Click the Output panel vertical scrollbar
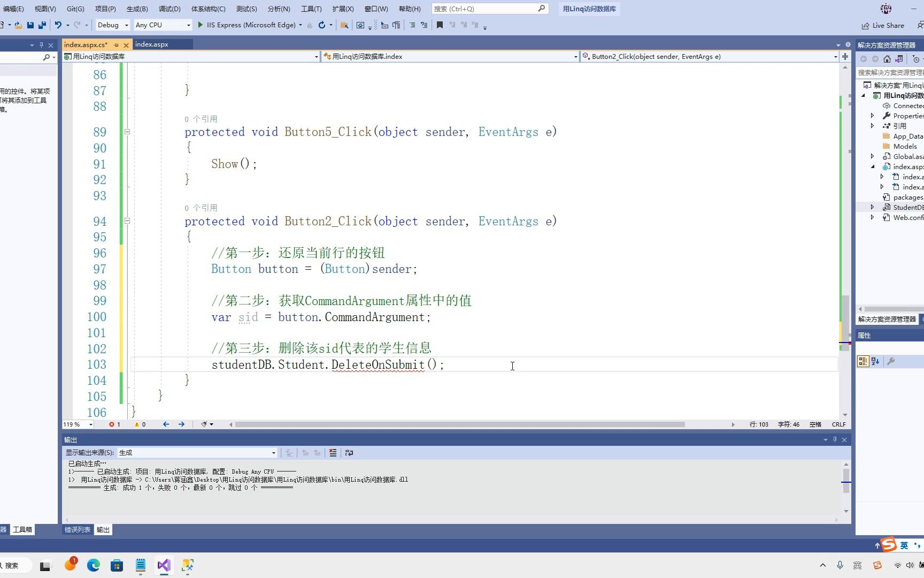 (x=846, y=488)
